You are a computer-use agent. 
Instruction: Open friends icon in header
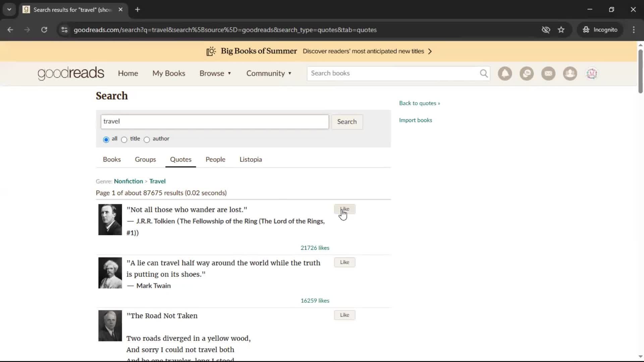click(x=570, y=73)
